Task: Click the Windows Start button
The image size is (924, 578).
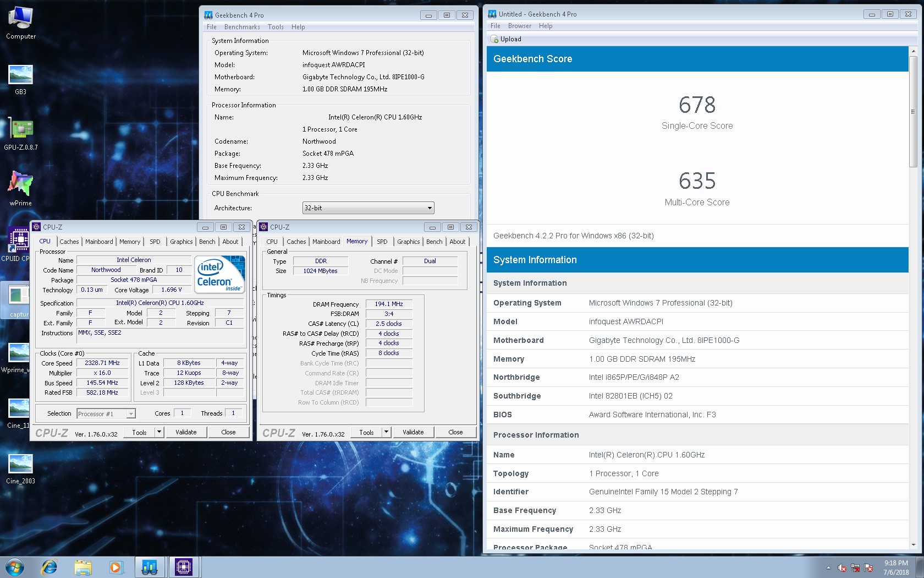Action: pos(15,567)
